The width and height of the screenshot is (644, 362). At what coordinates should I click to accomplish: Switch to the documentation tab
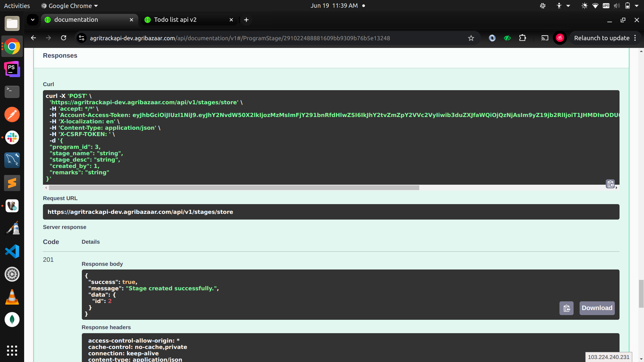89,20
